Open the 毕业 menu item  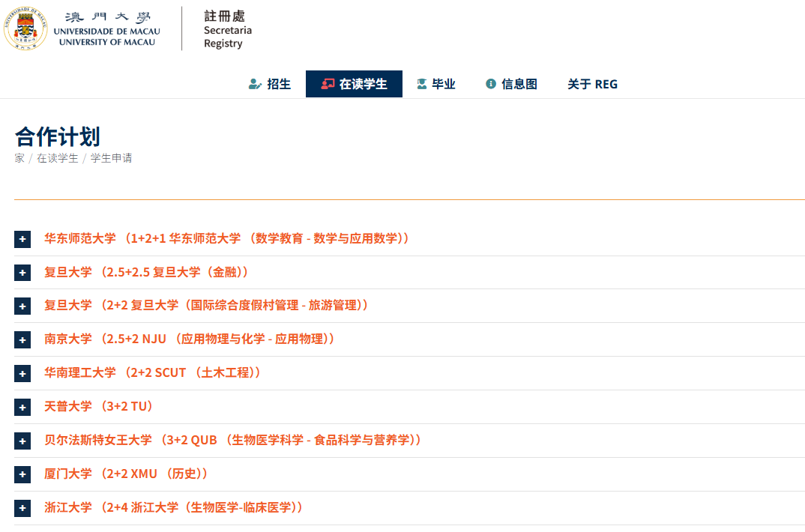[436, 84]
